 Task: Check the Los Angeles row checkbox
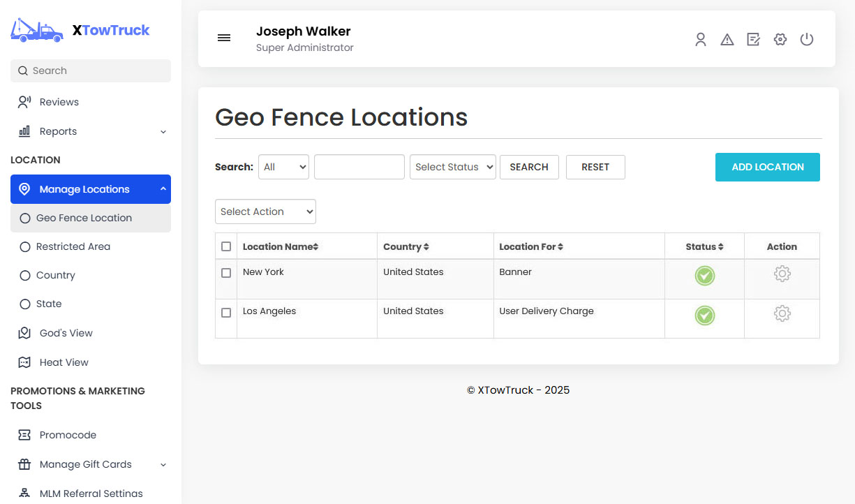coord(226,313)
